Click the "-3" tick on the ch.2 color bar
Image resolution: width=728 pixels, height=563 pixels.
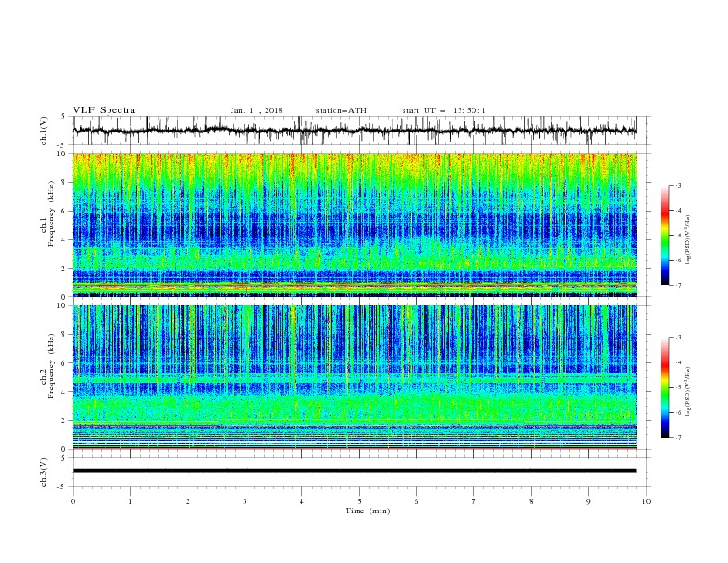pyautogui.click(x=678, y=338)
